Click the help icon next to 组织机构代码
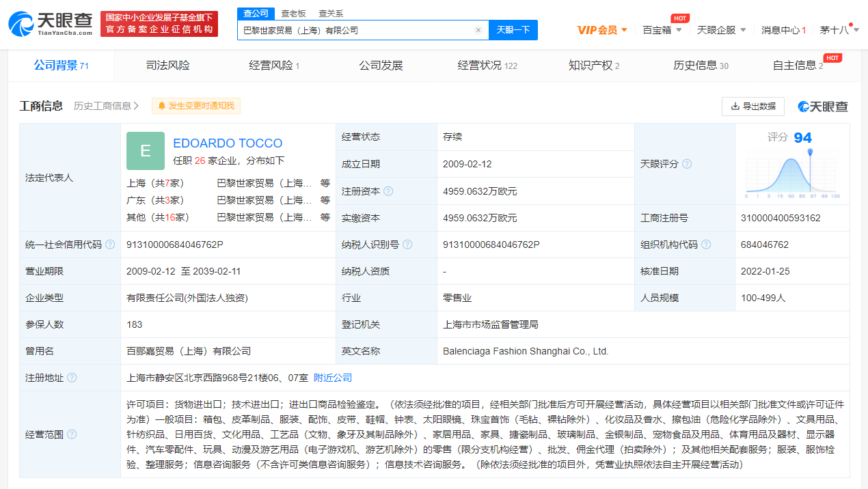868x489 pixels. (x=706, y=244)
